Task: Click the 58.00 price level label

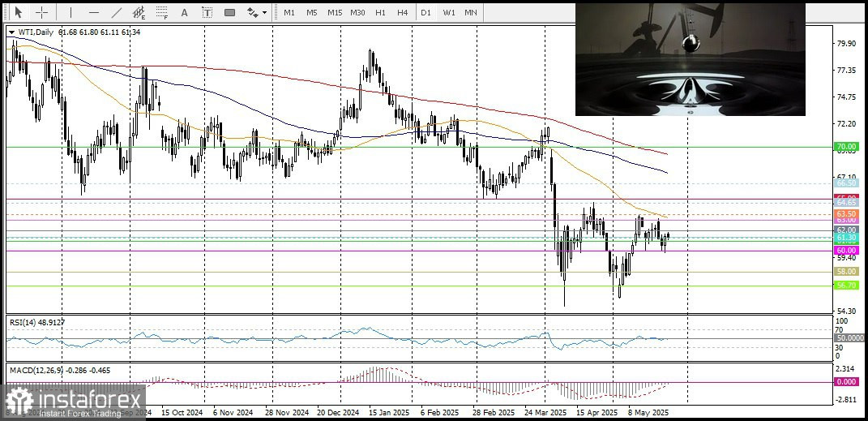Action: point(847,272)
